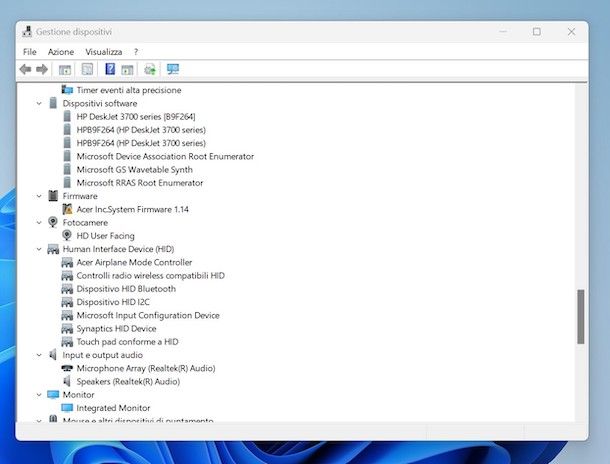Select HP DeskJet 3700 series [B9F264]
The image size is (610, 464).
click(136, 116)
